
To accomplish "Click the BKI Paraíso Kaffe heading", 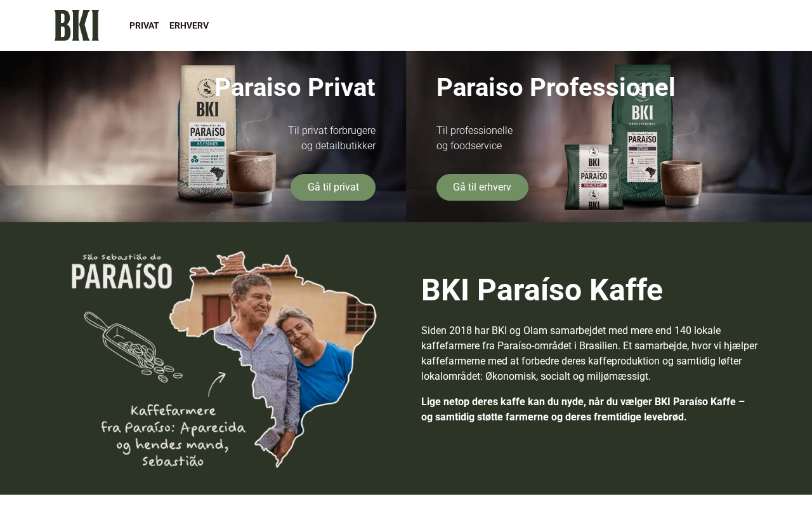I will [542, 290].
